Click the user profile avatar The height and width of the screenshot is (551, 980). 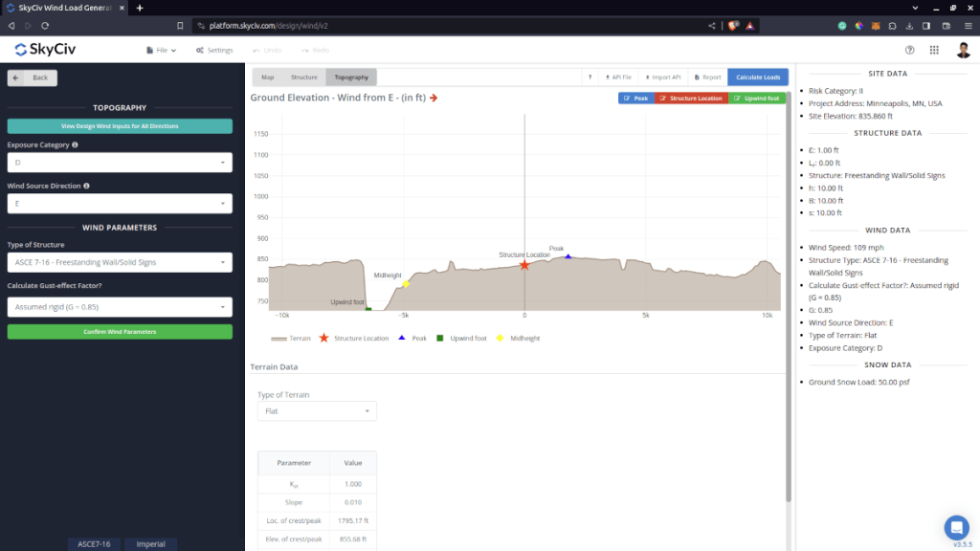(963, 50)
